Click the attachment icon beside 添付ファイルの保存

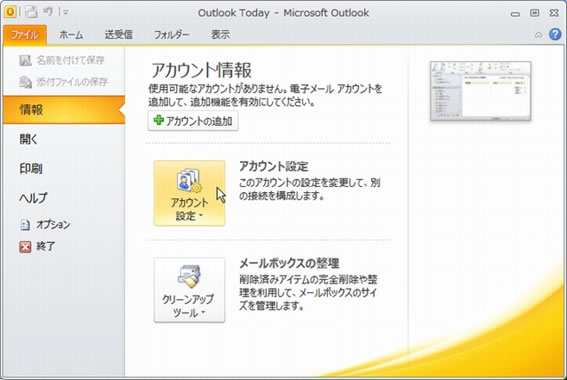click(25, 82)
